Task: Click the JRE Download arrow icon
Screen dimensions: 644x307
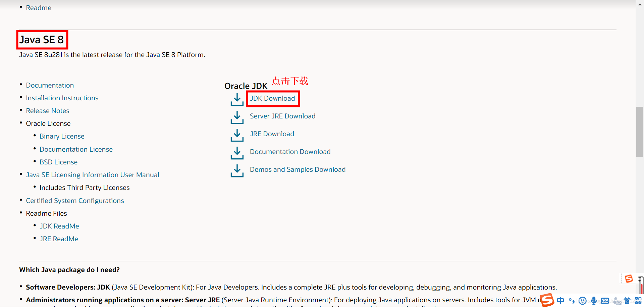Action: pyautogui.click(x=237, y=135)
